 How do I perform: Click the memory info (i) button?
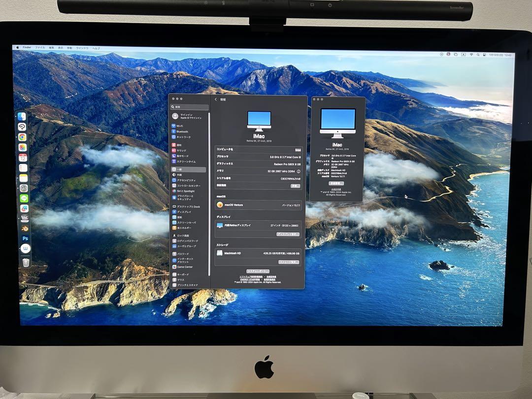coord(299,171)
